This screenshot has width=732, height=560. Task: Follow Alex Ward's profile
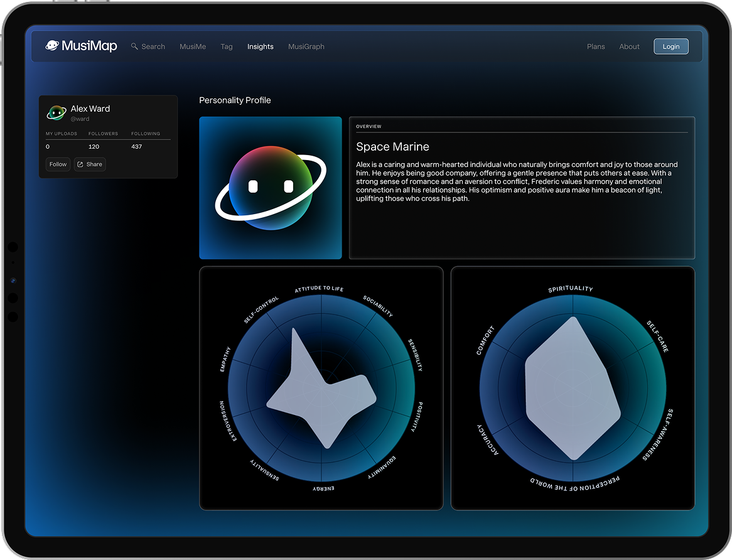tap(57, 164)
